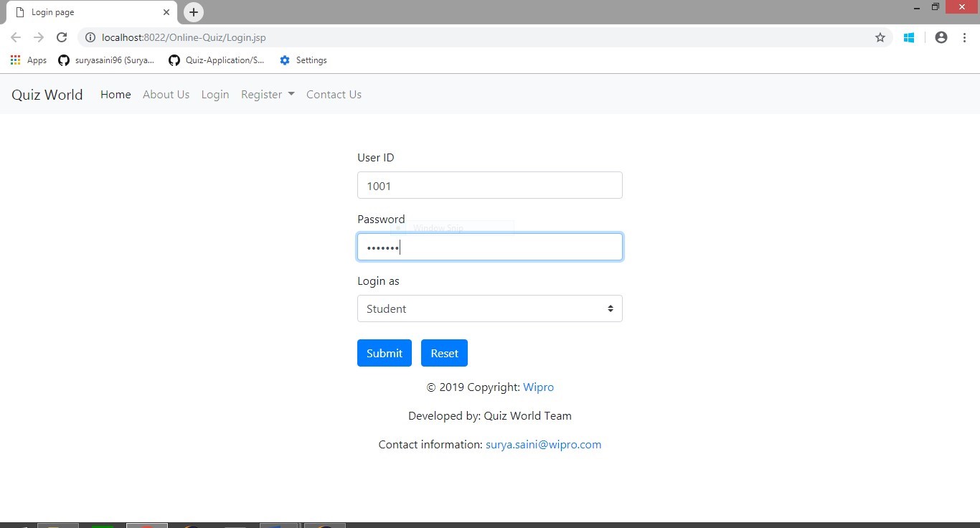
Task: Open the Chrome three-dot menu
Action: 964,37
